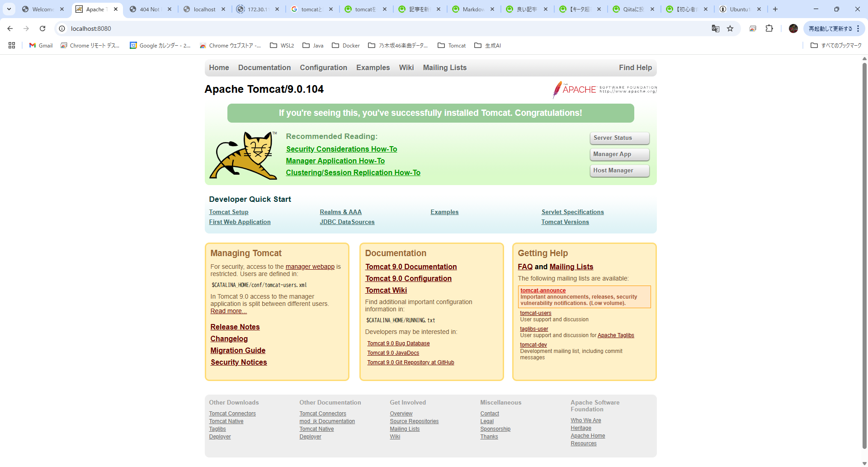Open the tomcat-announce mailing list link
This screenshot has height=467, width=868.
[542, 291]
